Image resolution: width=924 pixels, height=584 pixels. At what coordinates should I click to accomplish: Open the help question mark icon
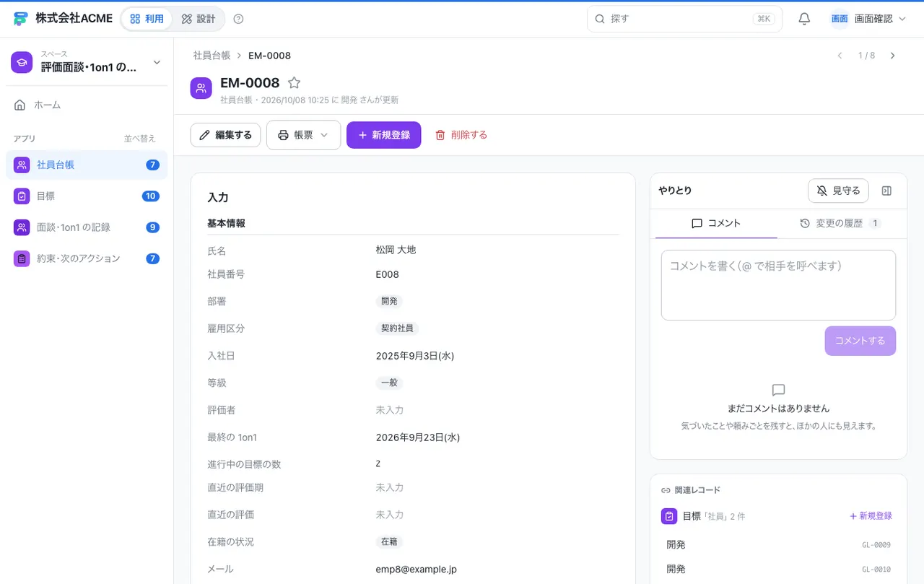click(239, 19)
